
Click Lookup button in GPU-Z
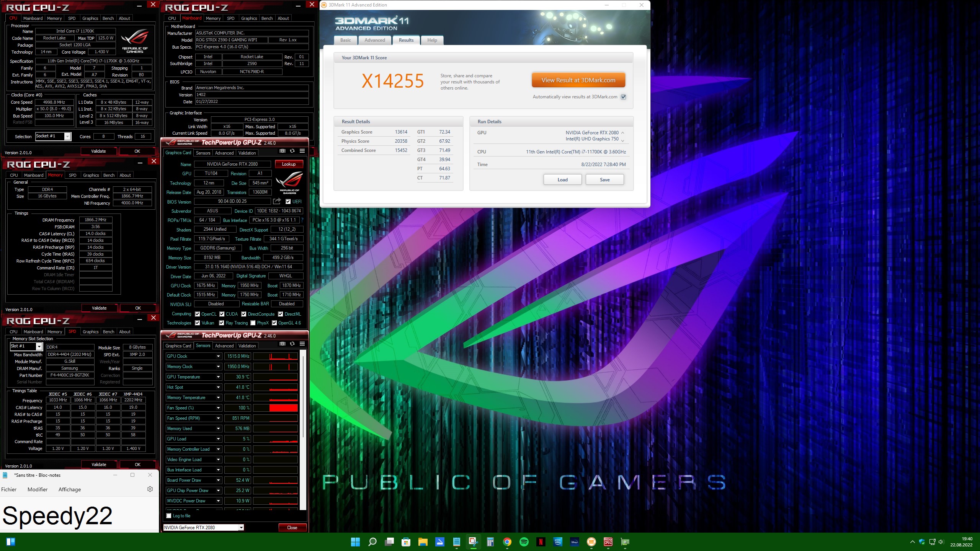click(x=289, y=164)
